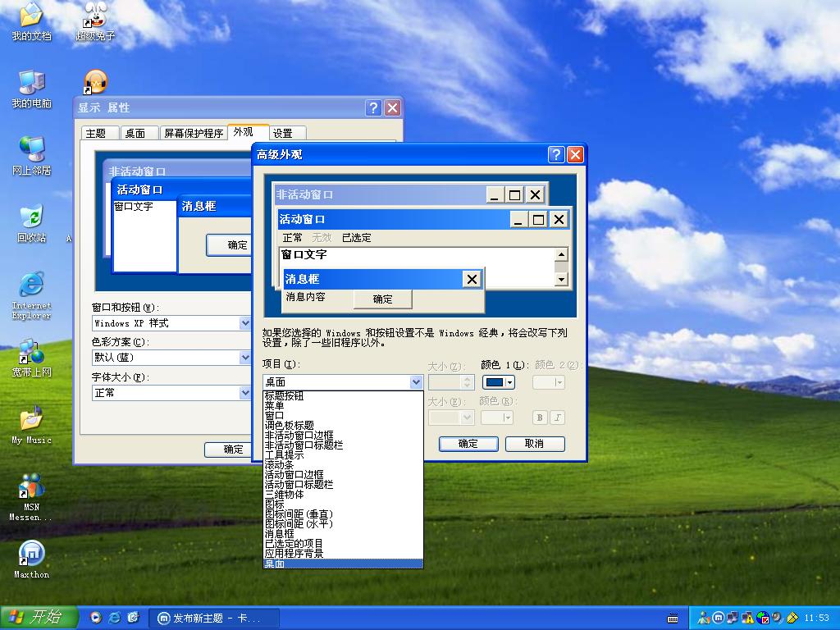This screenshot has width=840, height=630.
Task: Choose 菜单 from the item list
Action: click(x=275, y=406)
